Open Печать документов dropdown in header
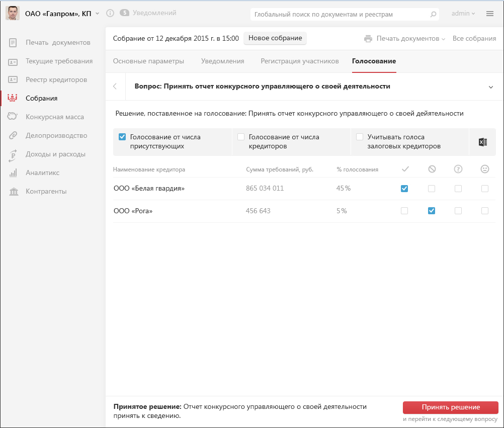The height and width of the screenshot is (428, 504). 405,39
